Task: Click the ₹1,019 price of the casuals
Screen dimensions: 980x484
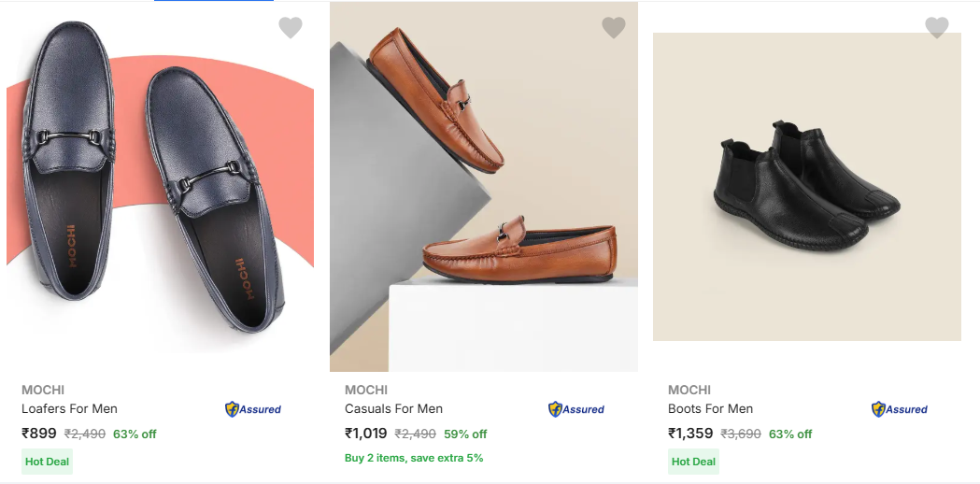Action: pyautogui.click(x=366, y=434)
